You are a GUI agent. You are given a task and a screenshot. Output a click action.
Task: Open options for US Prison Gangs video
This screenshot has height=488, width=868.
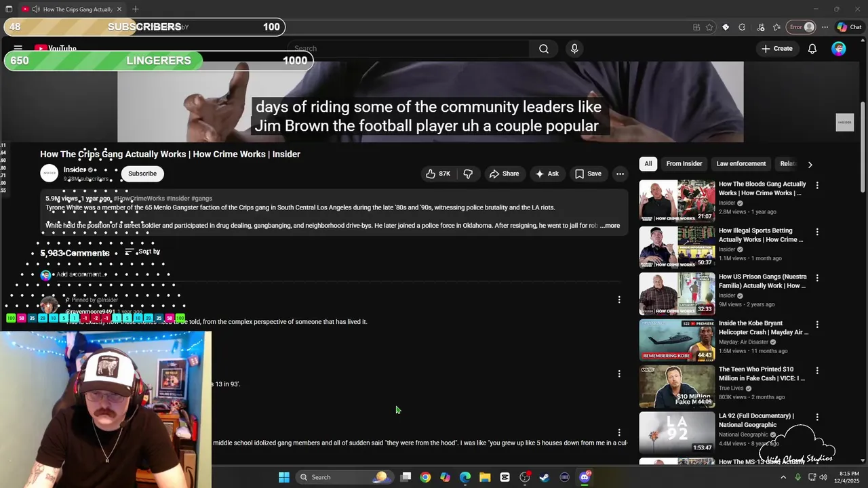pos(817,278)
